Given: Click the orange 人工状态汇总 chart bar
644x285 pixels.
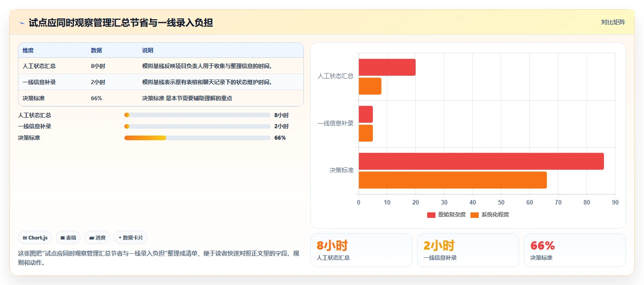Looking at the screenshot, I should pos(370,86).
